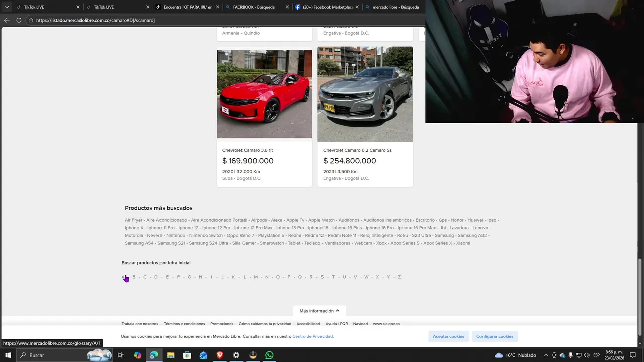Open the network icon in the system tray

point(579,355)
